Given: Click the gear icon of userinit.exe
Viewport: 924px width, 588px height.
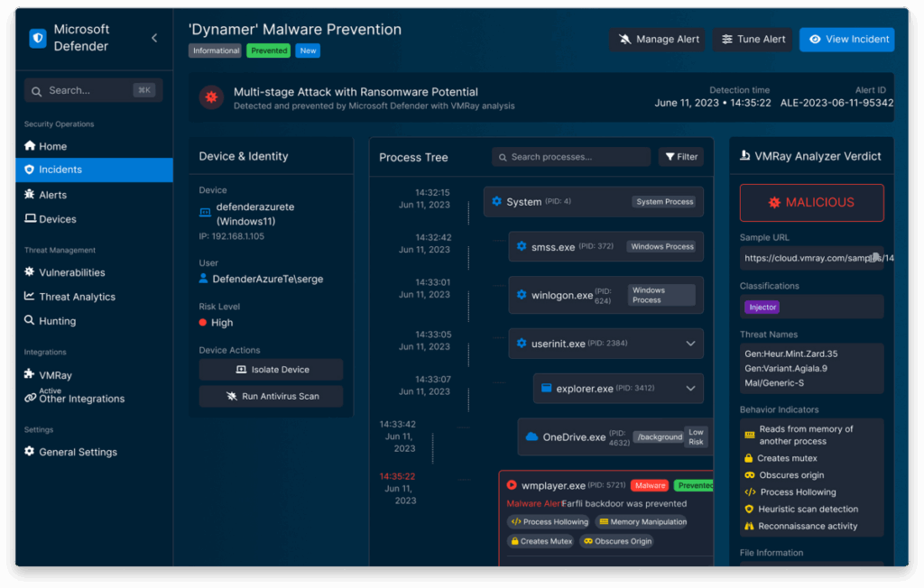Looking at the screenshot, I should coord(522,343).
